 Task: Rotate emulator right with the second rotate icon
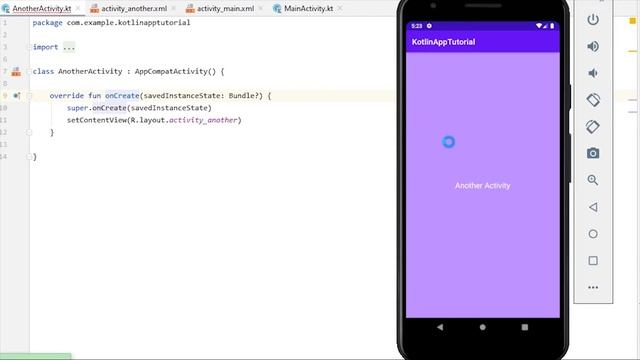click(x=593, y=127)
